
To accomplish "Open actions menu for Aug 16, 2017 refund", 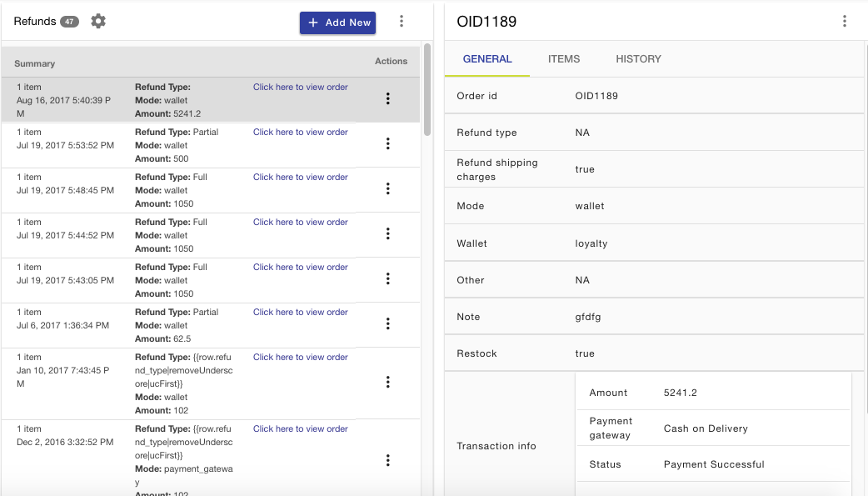I will click(388, 98).
